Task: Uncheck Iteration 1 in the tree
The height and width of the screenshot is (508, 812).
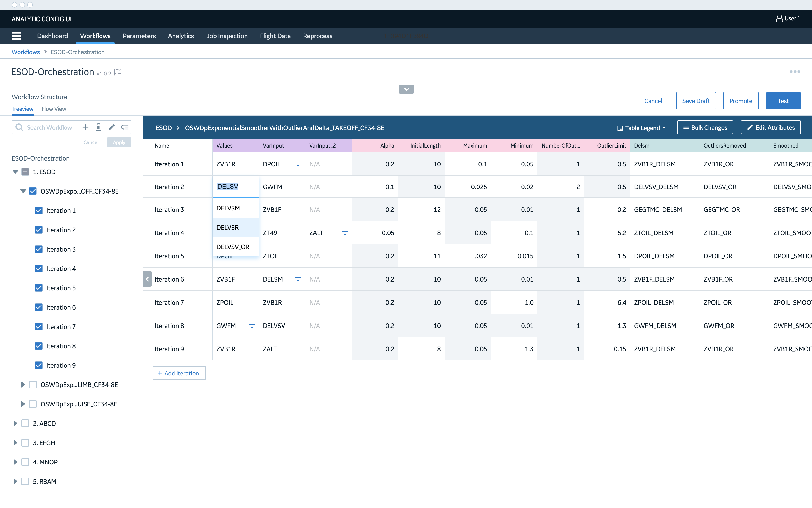Action: [x=39, y=211]
